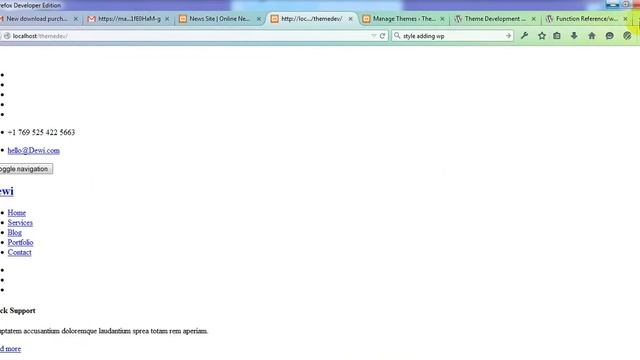Image resolution: width=640 pixels, height=360 pixels.
Task: Bookmark this page with star icon
Action: pyautogui.click(x=542, y=36)
